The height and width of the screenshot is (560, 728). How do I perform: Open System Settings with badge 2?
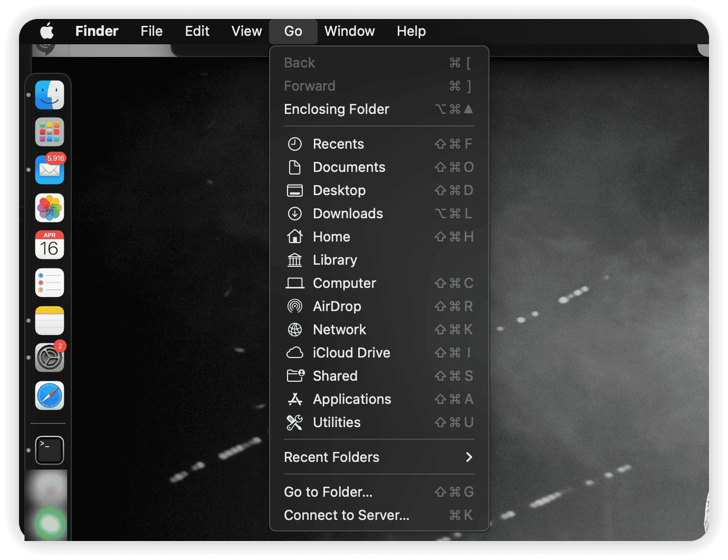pos(50,358)
